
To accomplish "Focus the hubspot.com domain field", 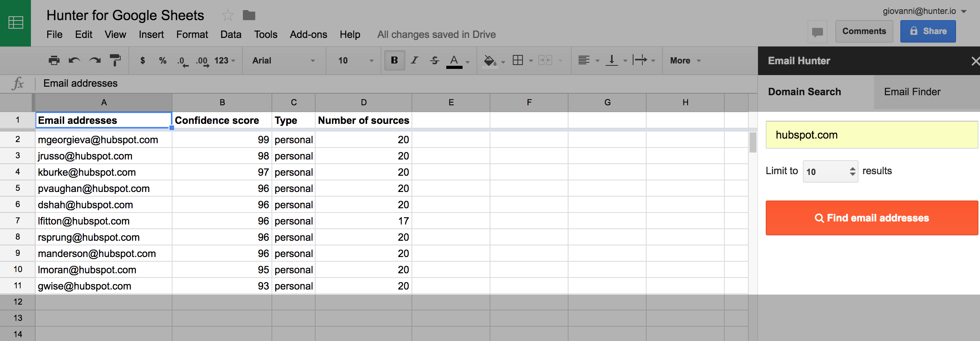I will pos(872,135).
